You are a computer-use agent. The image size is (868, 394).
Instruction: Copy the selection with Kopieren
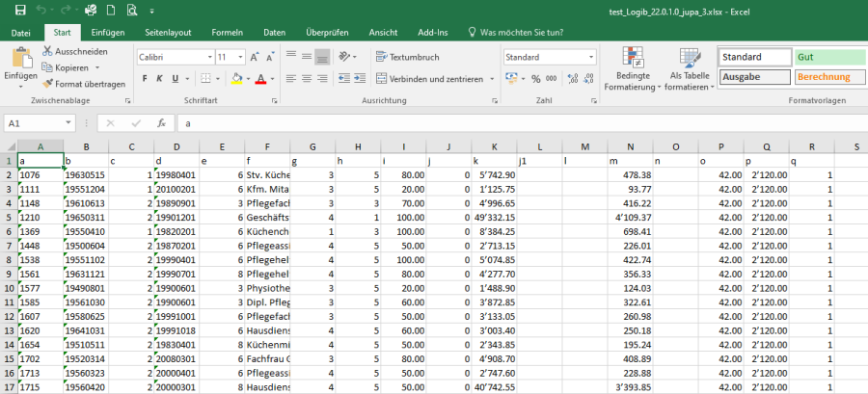(x=66, y=67)
